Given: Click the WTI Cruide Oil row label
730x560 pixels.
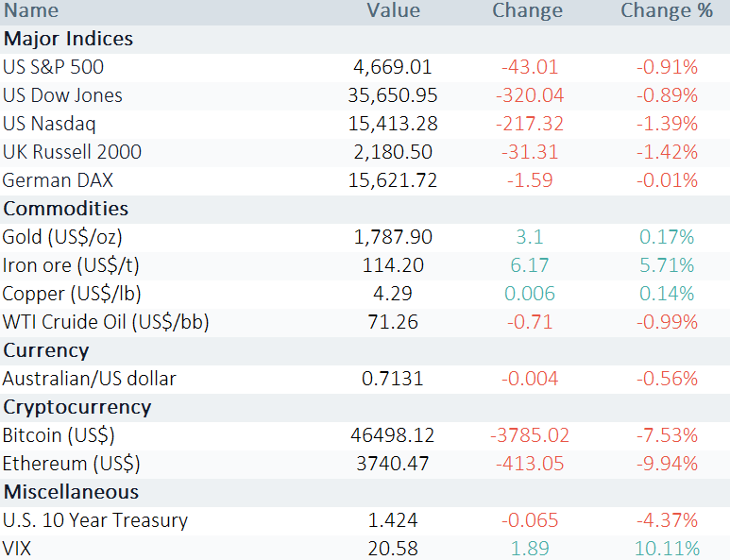Looking at the screenshot, I should [106, 323].
